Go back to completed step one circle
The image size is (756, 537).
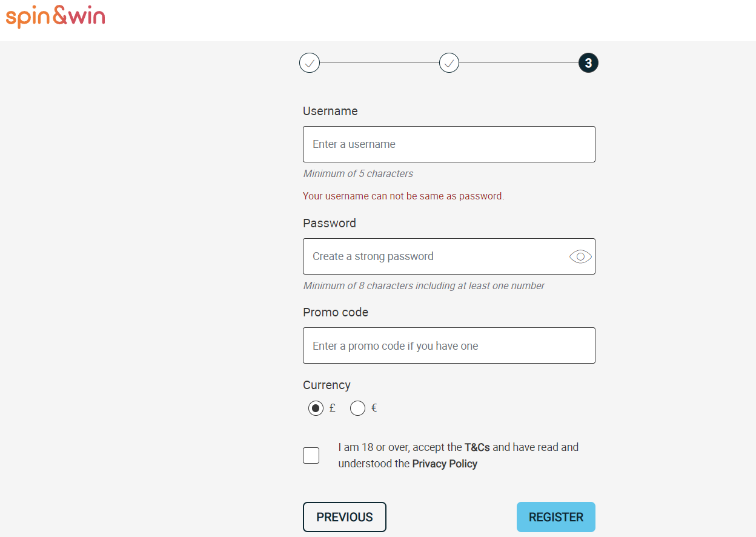coord(310,62)
